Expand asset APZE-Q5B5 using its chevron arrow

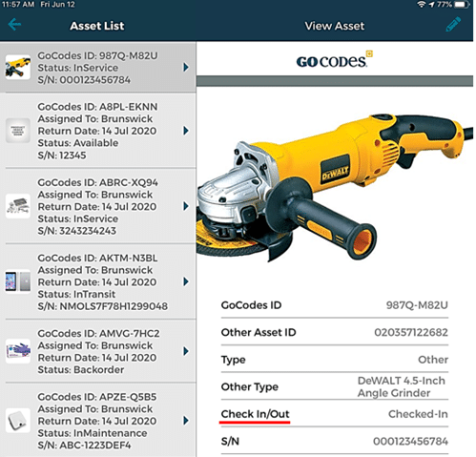186,421
